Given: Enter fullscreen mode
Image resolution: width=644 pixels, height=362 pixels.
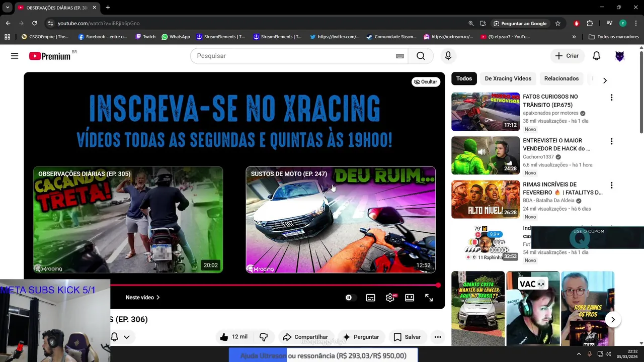Looking at the screenshot, I should coord(429,298).
